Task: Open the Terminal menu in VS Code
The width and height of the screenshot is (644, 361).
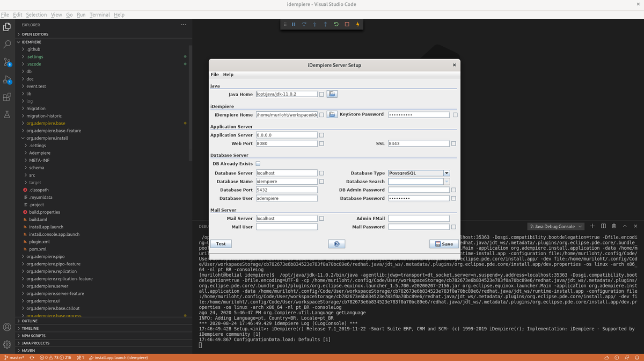Action: 99,15
